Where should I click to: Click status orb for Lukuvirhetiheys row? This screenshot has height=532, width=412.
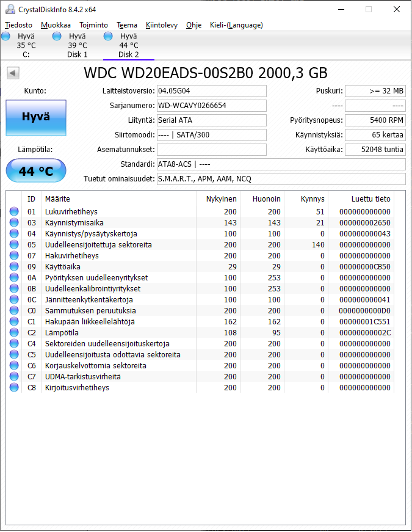(14, 211)
